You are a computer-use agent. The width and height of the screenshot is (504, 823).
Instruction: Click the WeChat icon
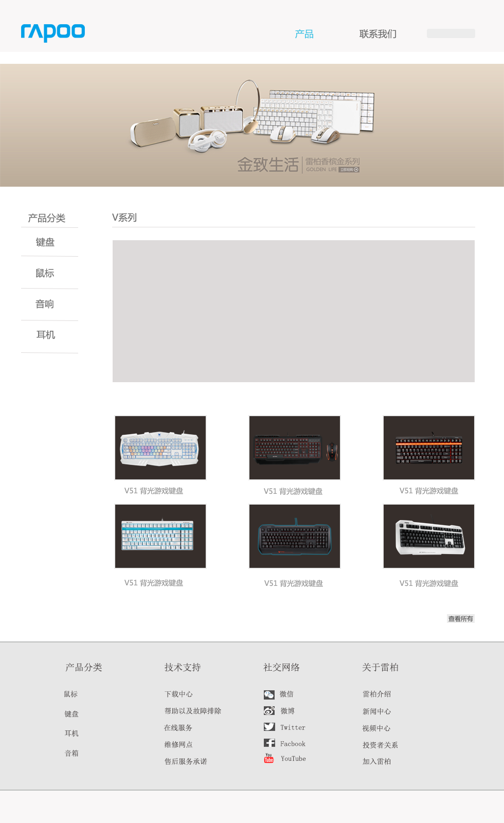coord(269,694)
